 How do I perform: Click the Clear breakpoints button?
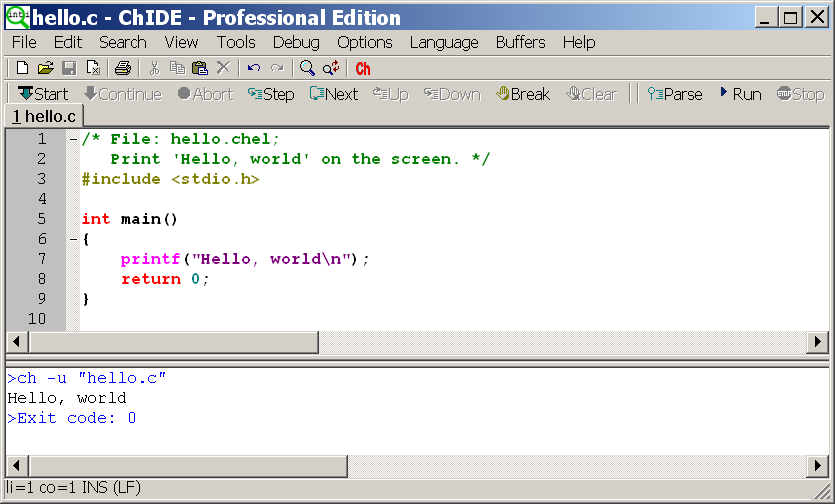tap(592, 94)
